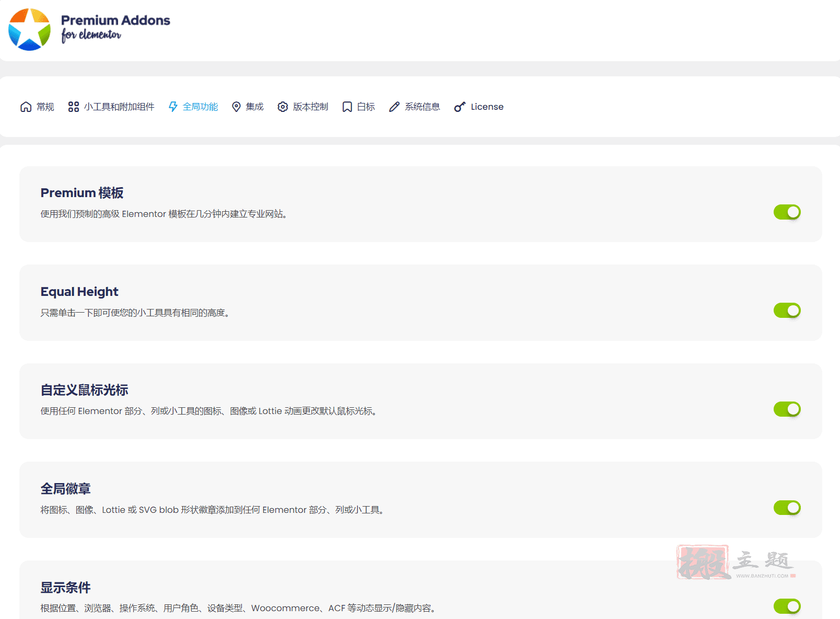This screenshot has width=840, height=619.
Task: Click the Equal Height heading
Action: coord(79,292)
